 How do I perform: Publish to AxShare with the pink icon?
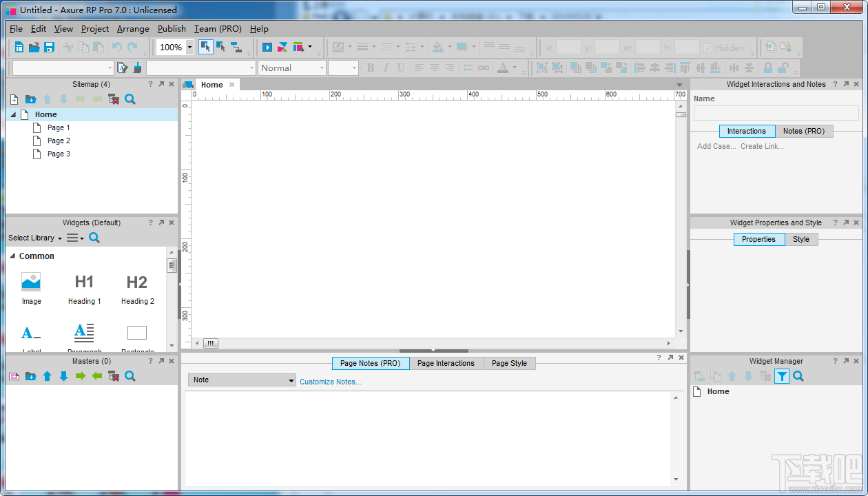(x=282, y=47)
